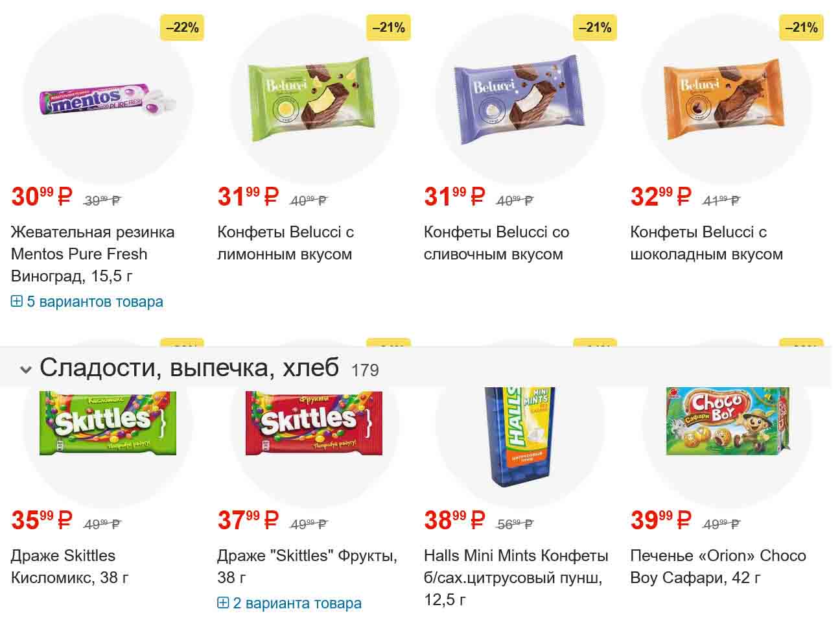This screenshot has width=840, height=622.
Task: Open Жевательная резинка Mentos Pure Fresh title
Action: click(x=93, y=254)
